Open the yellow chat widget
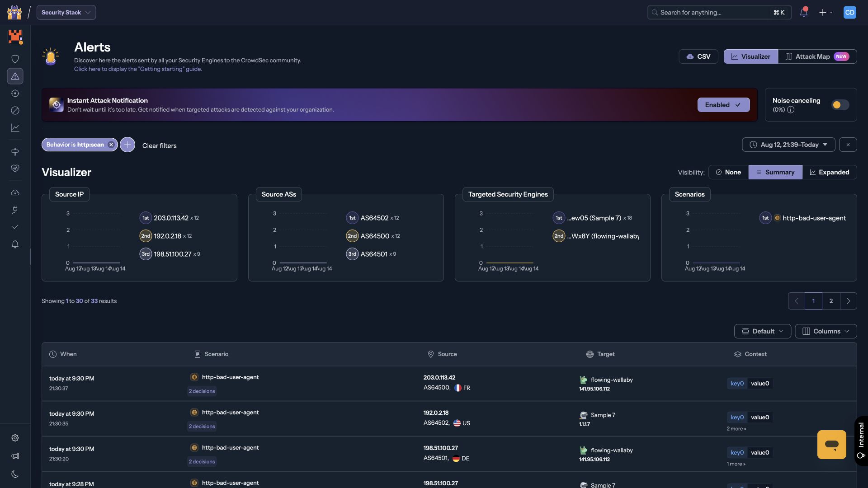868x488 pixels. point(831,444)
